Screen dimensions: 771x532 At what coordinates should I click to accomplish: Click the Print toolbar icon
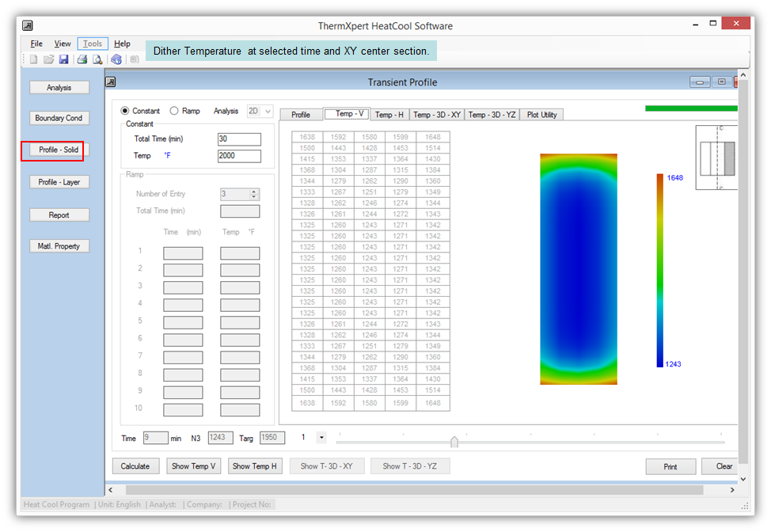pyautogui.click(x=82, y=59)
